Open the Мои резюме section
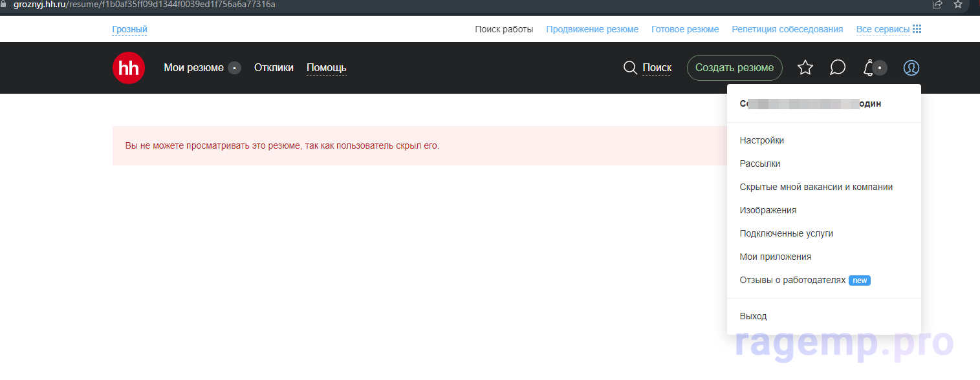 [193, 68]
